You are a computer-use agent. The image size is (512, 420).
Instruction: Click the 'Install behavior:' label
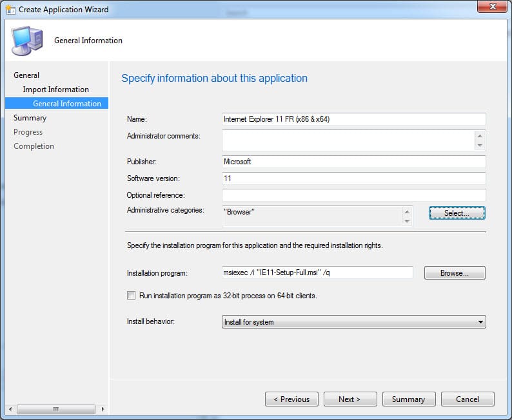point(150,321)
